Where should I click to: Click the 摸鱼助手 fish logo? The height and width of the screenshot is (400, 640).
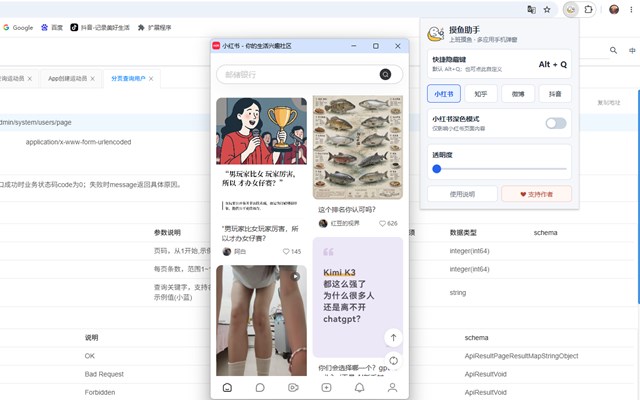click(436, 33)
